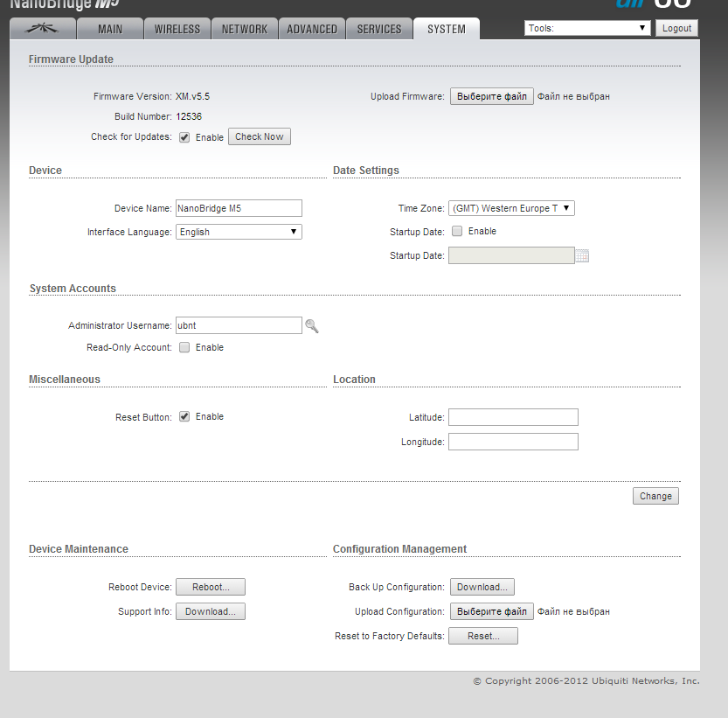This screenshot has height=718, width=728.
Task: Open the Ubiquiti logo tab
Action: click(42, 29)
